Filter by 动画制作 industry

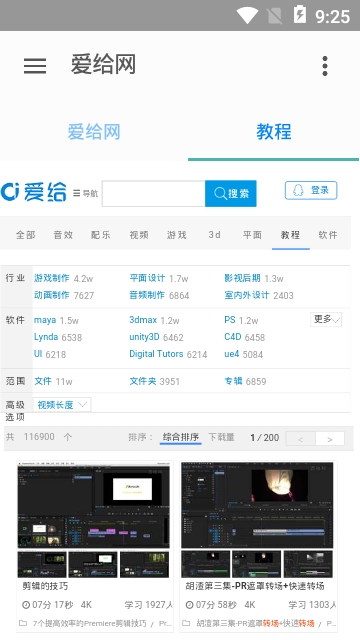click(x=51, y=295)
